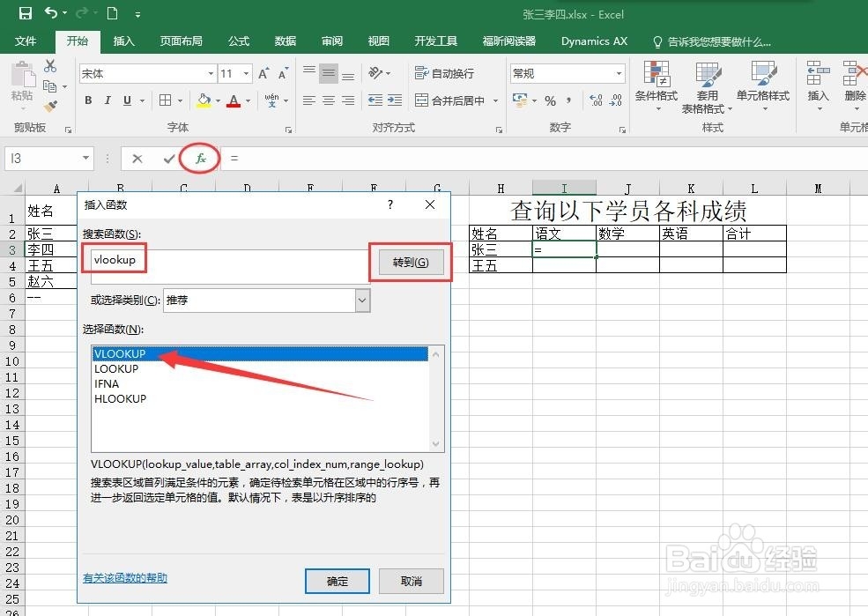Viewport: 868px width, 616px height.
Task: Increase font size with large A icon
Action: 263,73
